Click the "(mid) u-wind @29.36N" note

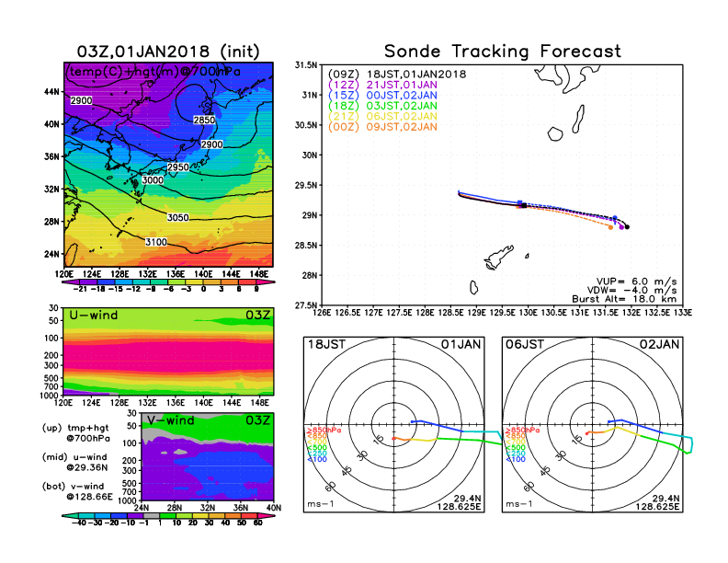point(74,462)
